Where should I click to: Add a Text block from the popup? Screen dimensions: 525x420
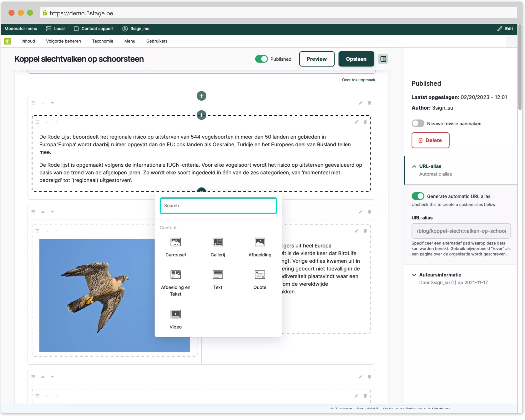(217, 275)
